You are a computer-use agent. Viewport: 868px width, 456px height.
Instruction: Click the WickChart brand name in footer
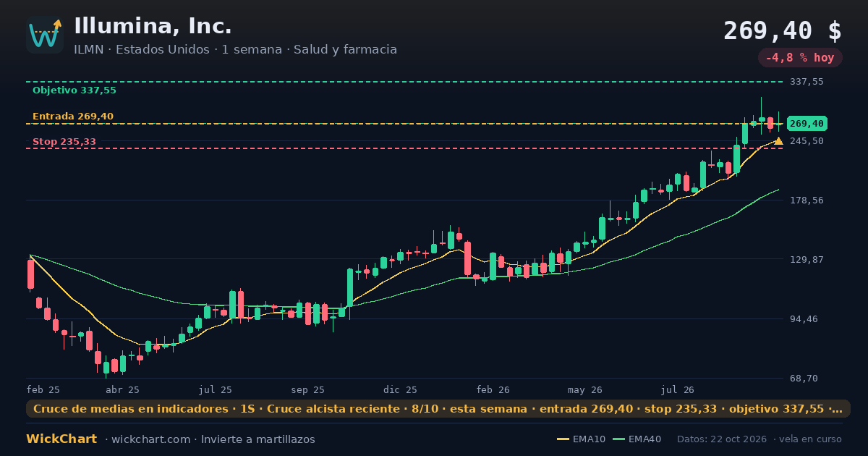coord(61,439)
